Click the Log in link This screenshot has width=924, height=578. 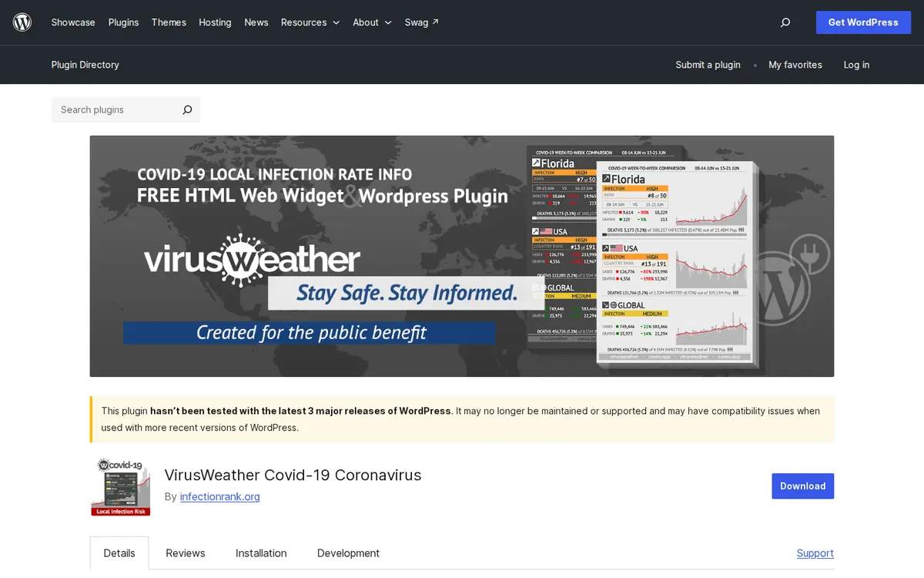pos(856,65)
